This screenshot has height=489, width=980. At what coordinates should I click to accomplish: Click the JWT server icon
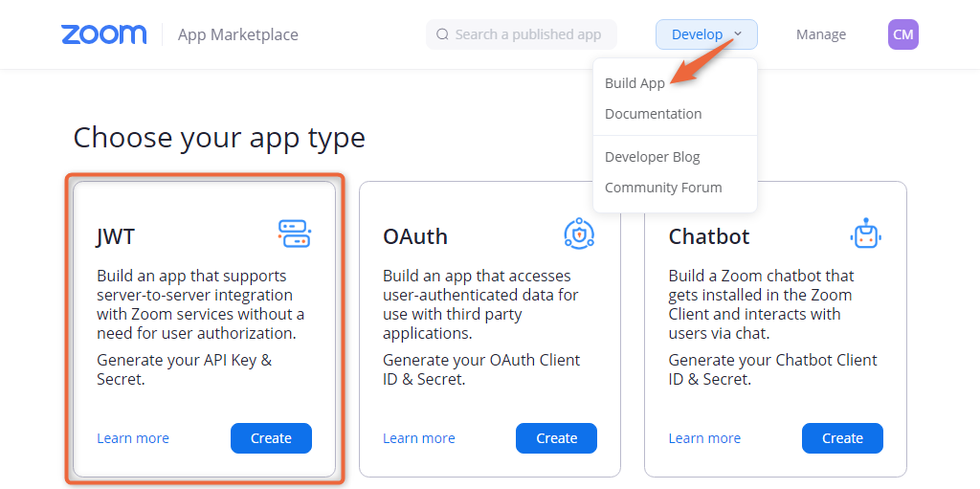coord(295,233)
